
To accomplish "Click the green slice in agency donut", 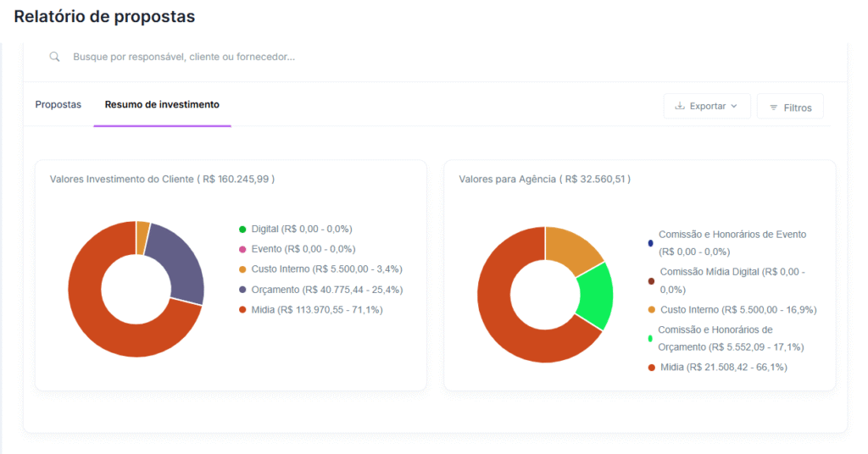I will 596,296.
